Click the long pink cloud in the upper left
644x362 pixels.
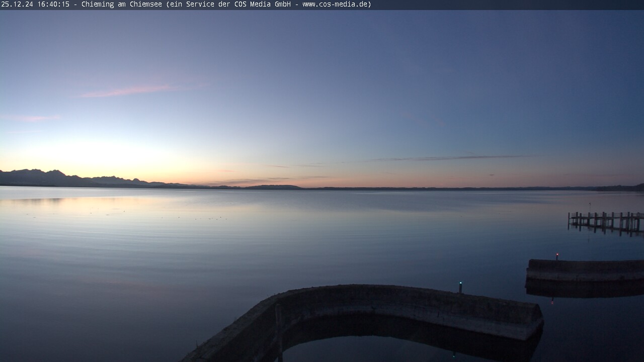(128, 91)
